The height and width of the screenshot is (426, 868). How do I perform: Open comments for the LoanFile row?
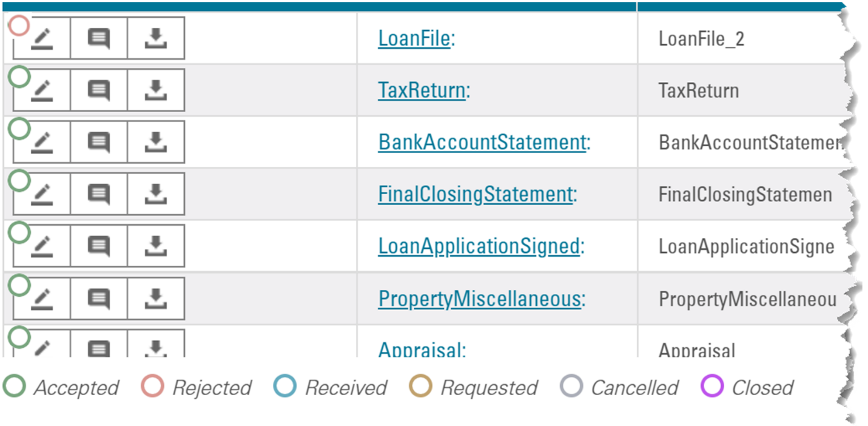click(x=99, y=39)
